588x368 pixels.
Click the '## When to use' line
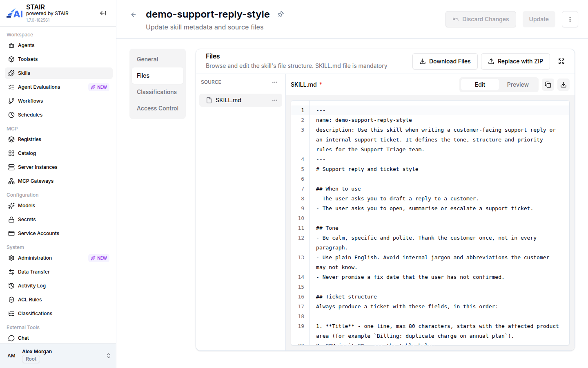[x=339, y=189]
